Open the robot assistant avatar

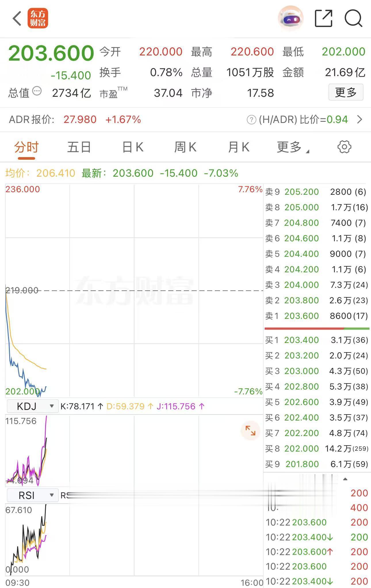click(291, 18)
